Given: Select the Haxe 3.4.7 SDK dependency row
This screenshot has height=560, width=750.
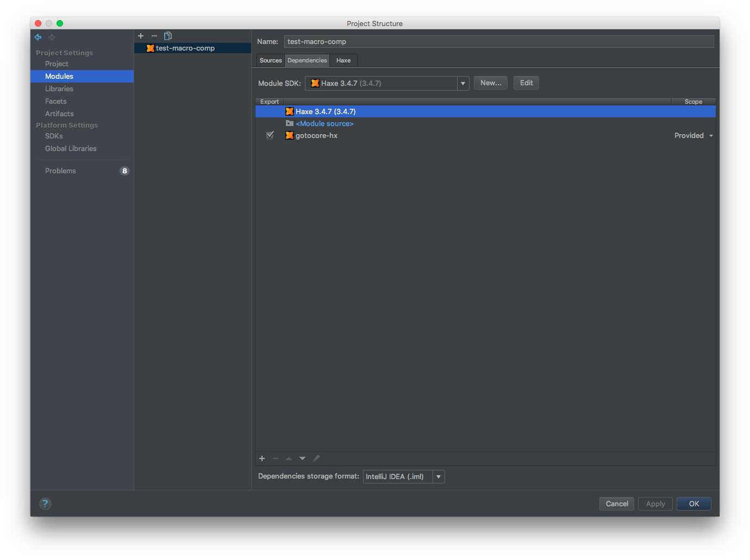Looking at the screenshot, I should coord(380,111).
